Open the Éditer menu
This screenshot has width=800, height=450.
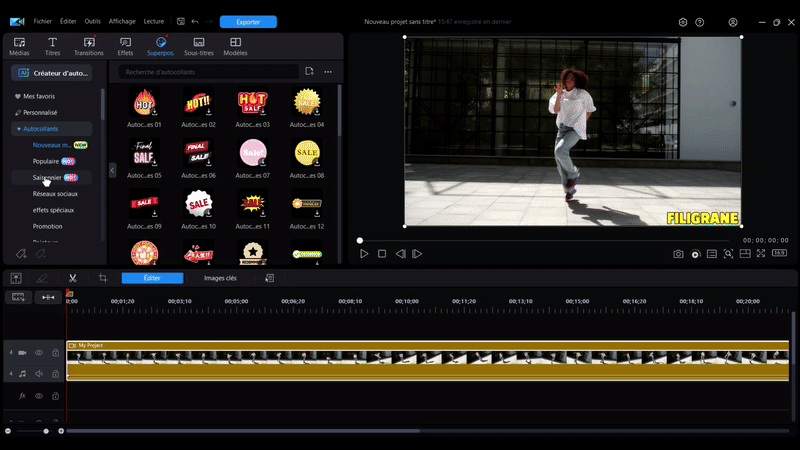[68, 21]
